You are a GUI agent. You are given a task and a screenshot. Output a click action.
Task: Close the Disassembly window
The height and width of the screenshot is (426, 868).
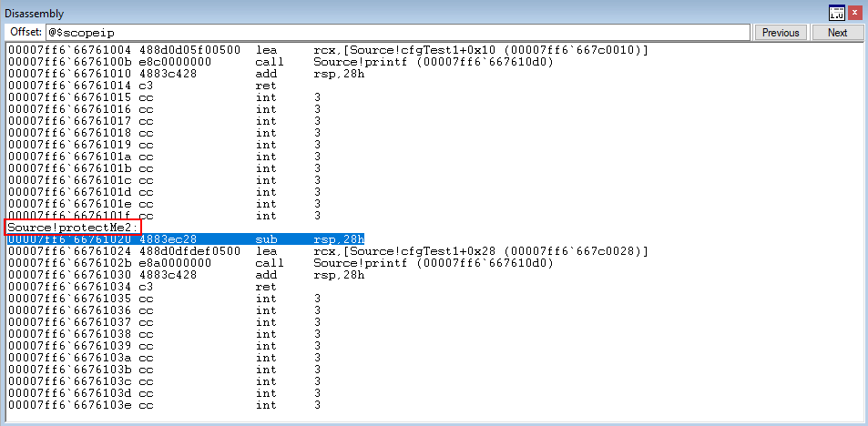(x=854, y=13)
